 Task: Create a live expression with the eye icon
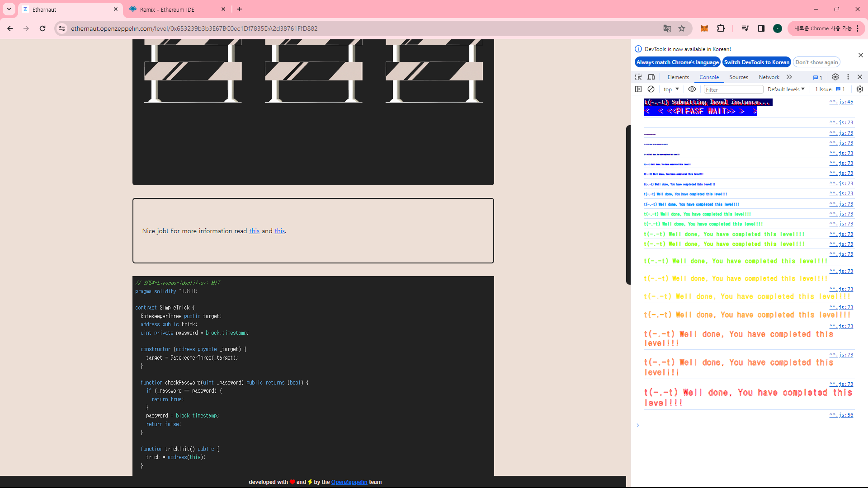click(x=692, y=89)
